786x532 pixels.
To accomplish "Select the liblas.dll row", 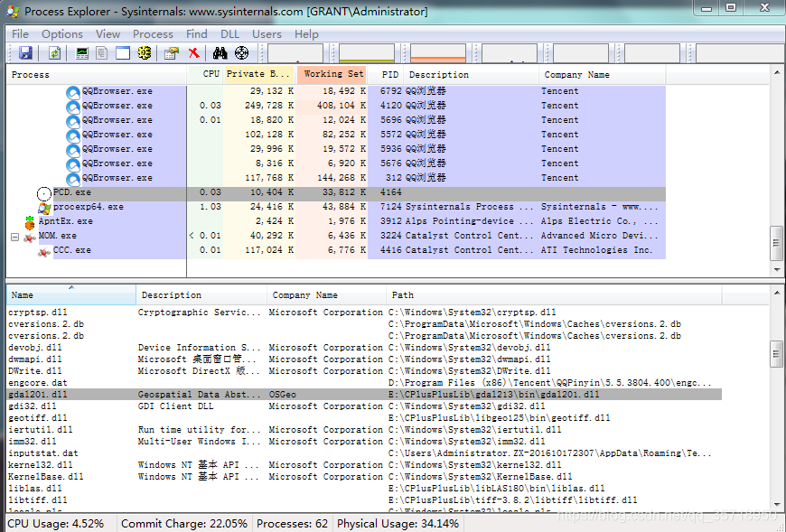I will coord(364,489).
